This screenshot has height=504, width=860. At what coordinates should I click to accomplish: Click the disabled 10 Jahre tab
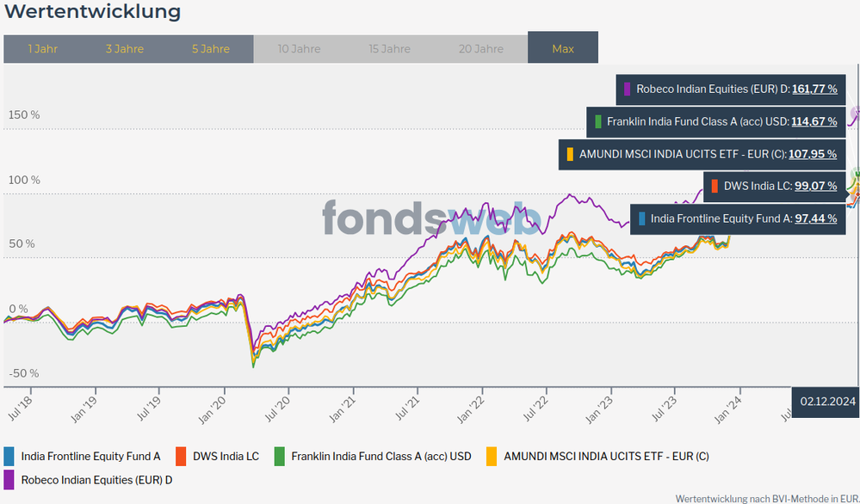pos(300,49)
